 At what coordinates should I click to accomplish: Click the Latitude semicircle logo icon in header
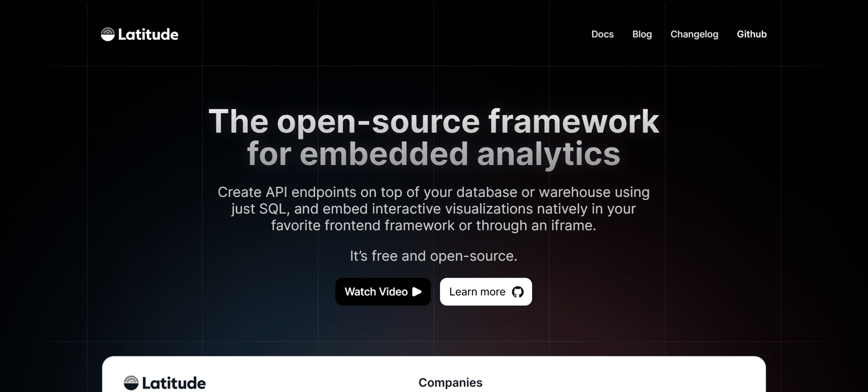tap(107, 34)
